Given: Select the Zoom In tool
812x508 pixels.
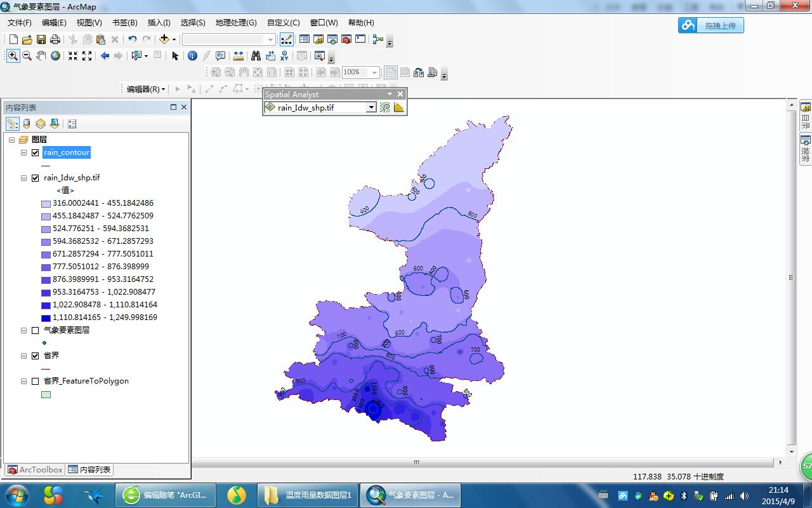Looking at the screenshot, I should pos(13,56).
